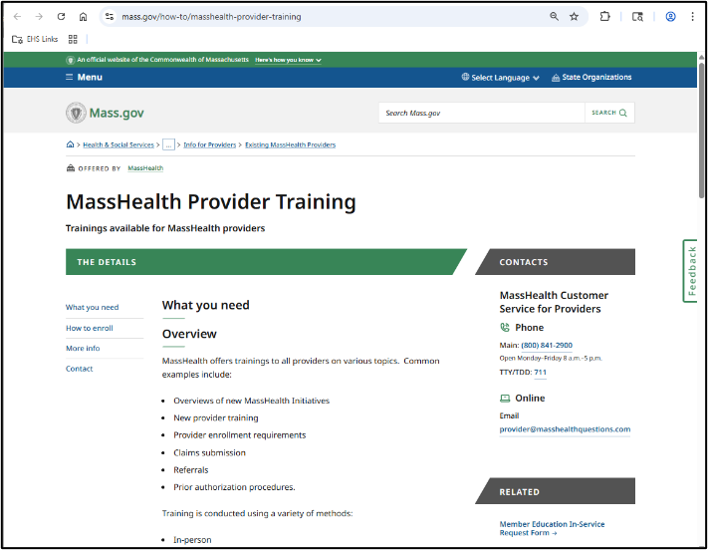This screenshot has height=550, width=708.
Task: Jump to the What you need section
Action: (x=92, y=307)
